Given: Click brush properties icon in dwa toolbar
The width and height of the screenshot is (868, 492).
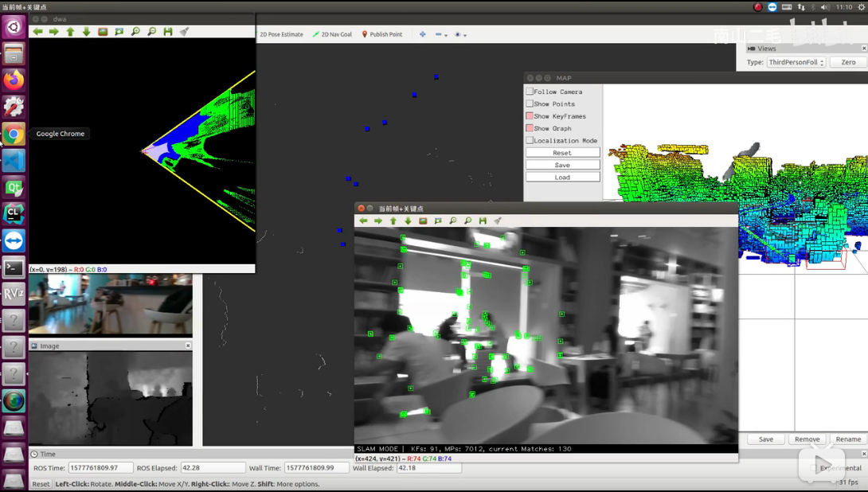Looking at the screenshot, I should (184, 32).
